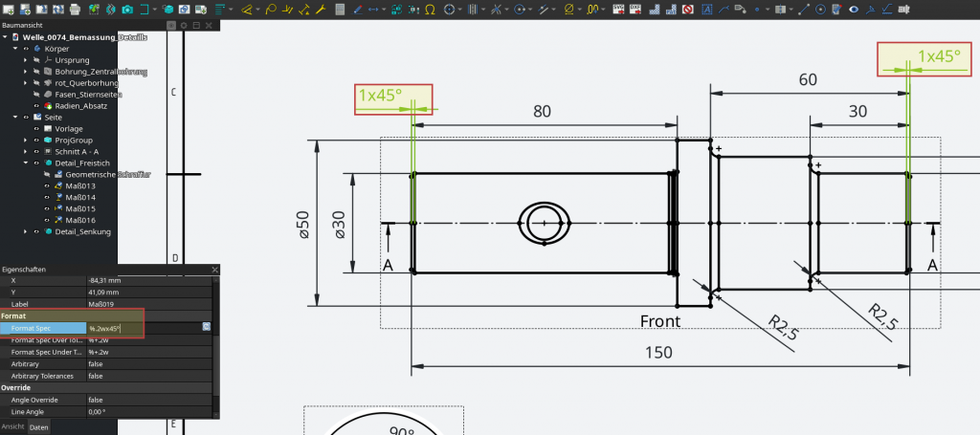
Task: Select the Vorlage item in tree
Action: pyautogui.click(x=68, y=128)
